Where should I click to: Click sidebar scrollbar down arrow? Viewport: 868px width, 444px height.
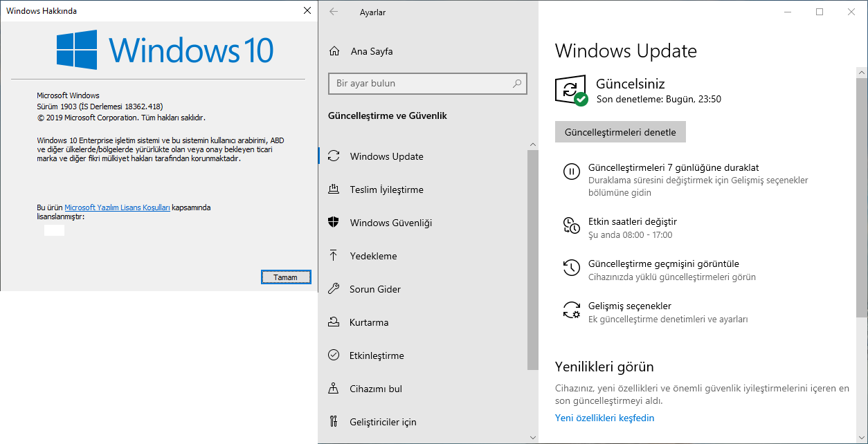tap(533, 438)
